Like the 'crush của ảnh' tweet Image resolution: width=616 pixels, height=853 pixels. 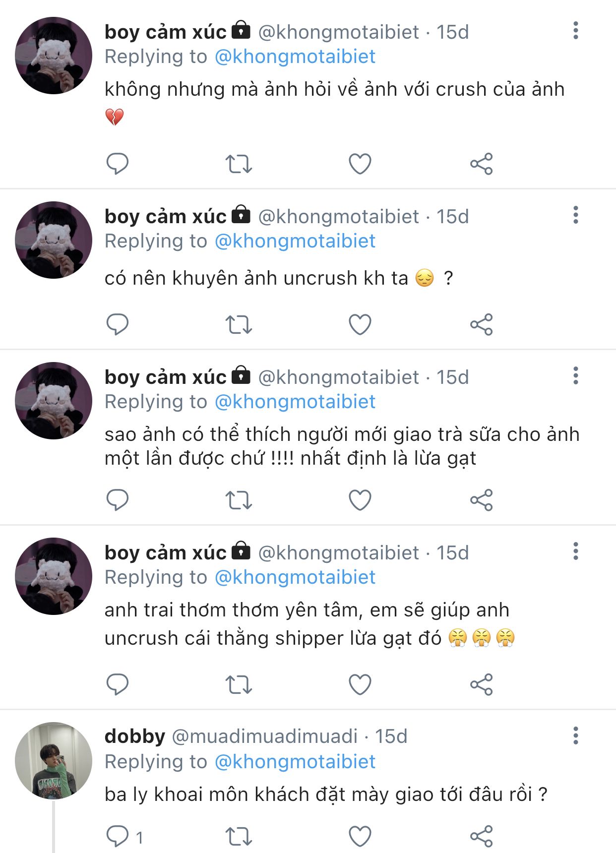click(360, 164)
